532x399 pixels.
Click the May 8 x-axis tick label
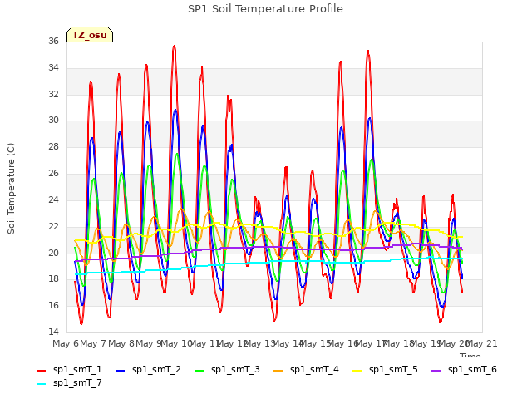pyautogui.click(x=121, y=343)
